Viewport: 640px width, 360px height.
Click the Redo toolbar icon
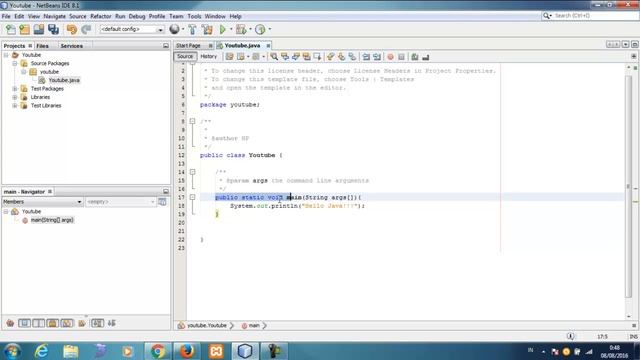pos(86,29)
